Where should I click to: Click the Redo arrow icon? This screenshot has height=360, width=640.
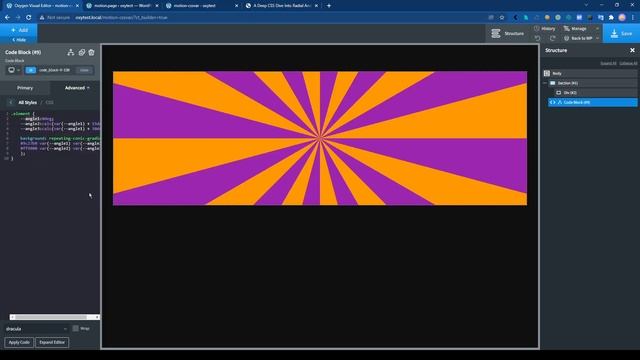click(553, 38)
